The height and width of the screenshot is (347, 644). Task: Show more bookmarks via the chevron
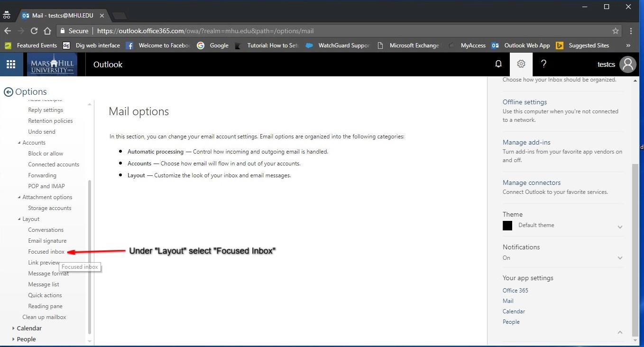tap(628, 46)
